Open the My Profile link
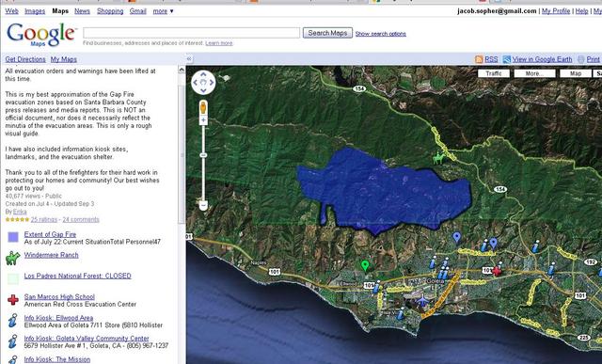The width and height of the screenshot is (602, 364). (x=556, y=11)
